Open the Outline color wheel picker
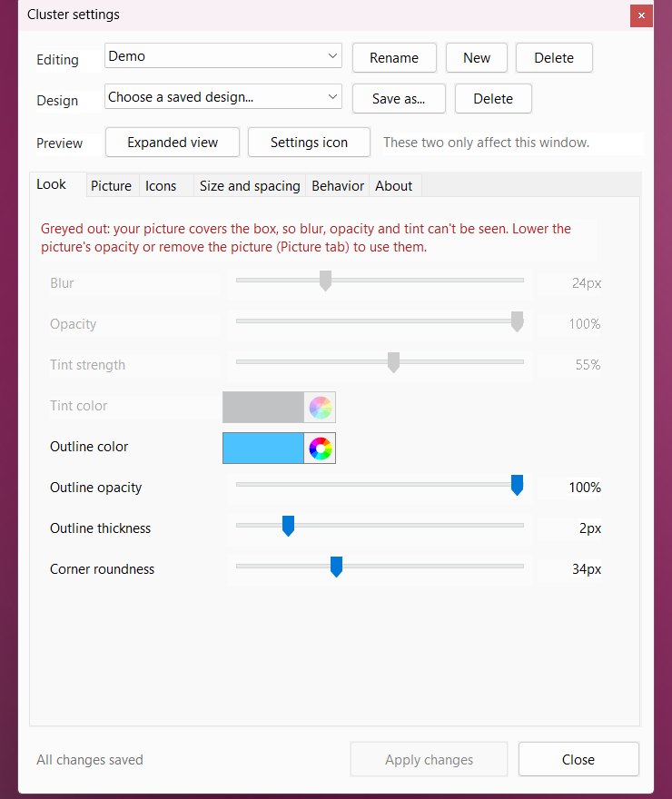 320,449
